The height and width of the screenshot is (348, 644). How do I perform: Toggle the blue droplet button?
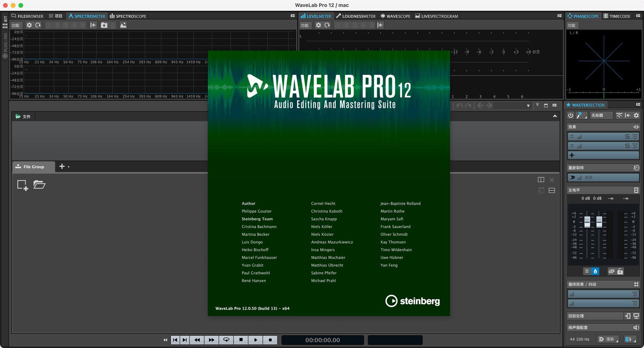[x=595, y=271]
